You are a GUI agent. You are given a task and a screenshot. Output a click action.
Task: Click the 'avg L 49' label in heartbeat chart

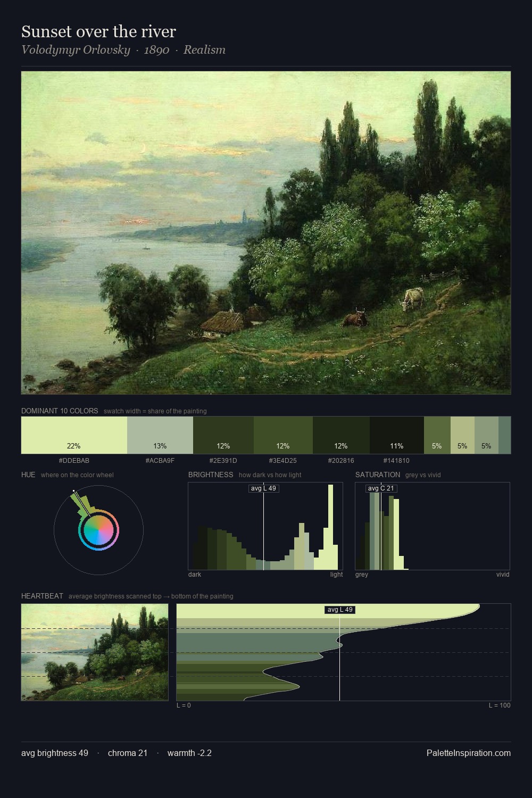[340, 610]
